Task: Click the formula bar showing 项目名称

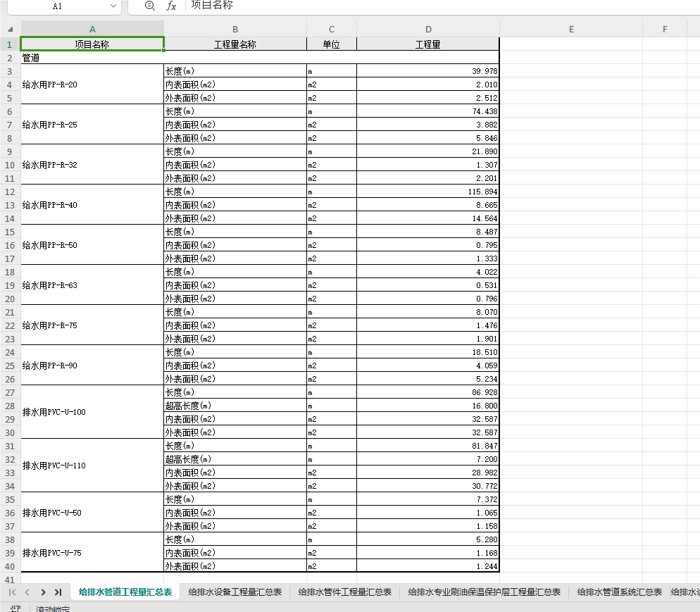Action: click(x=442, y=6)
